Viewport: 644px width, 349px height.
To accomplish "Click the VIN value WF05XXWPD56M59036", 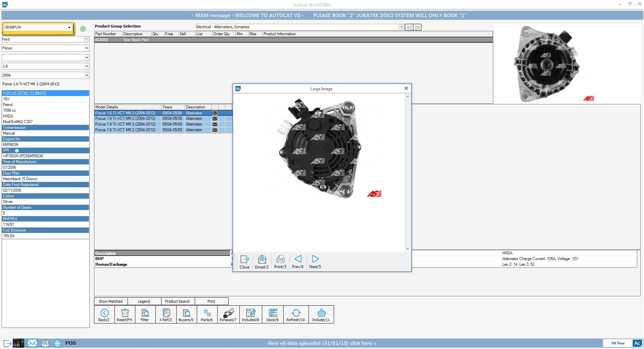I will pyautogui.click(x=23, y=156).
